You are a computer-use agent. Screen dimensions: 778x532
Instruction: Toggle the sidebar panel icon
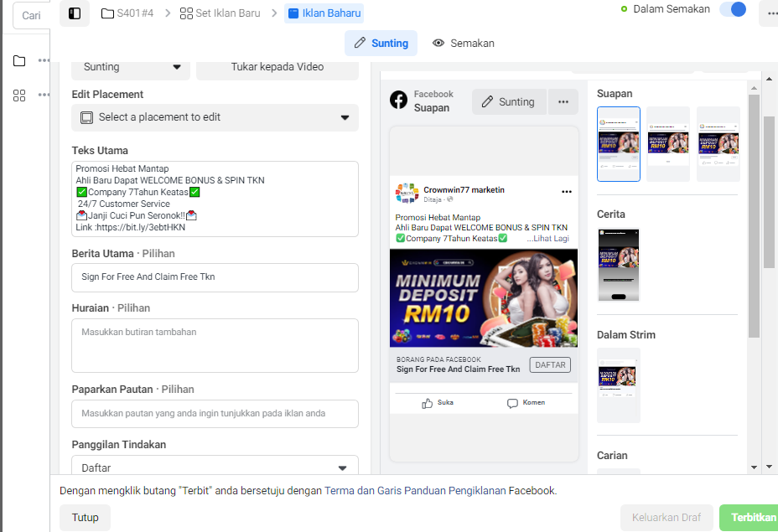tap(75, 13)
